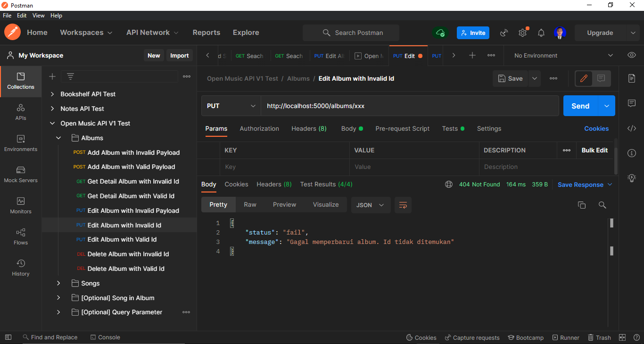The width and height of the screenshot is (644, 344).
Task: Click the Save request button
Action: coord(511,78)
